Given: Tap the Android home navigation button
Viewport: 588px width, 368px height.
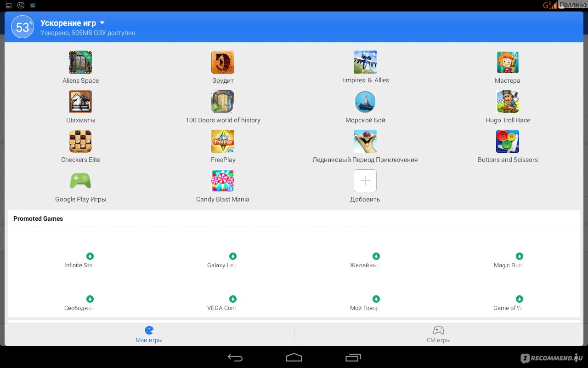Looking at the screenshot, I should click(294, 357).
